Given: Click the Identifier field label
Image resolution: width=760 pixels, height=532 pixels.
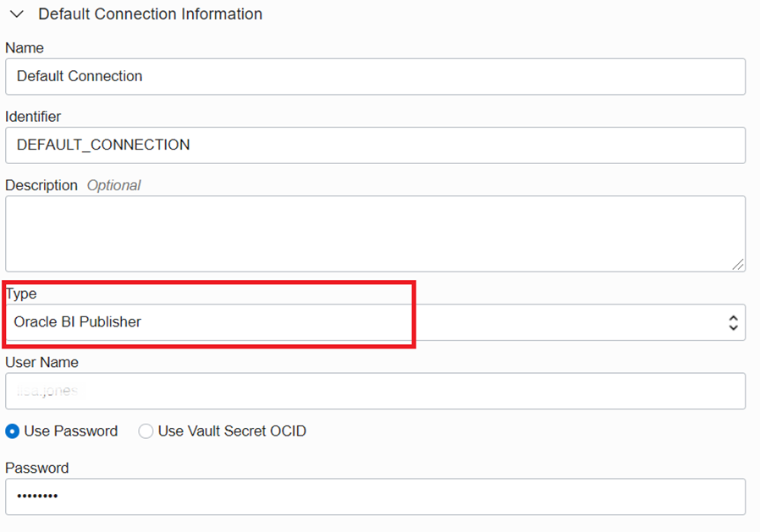Looking at the screenshot, I should click(x=33, y=117).
